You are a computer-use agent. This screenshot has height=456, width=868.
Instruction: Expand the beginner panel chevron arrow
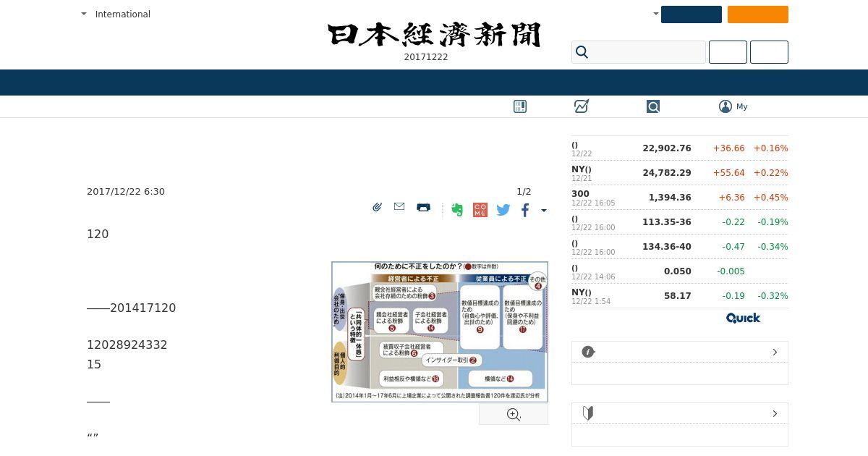coord(775,413)
